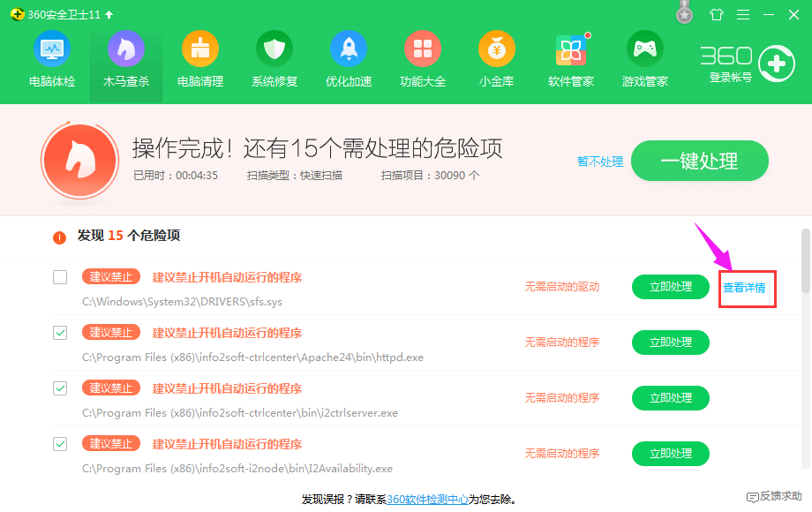Open the main hamburger menu
812x512 pixels.
click(743, 14)
